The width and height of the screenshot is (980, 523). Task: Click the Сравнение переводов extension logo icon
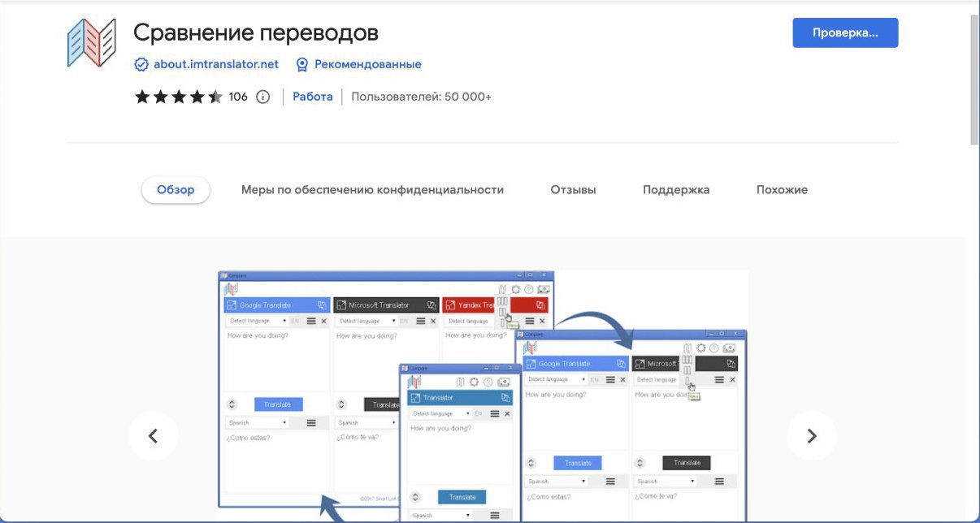point(93,43)
